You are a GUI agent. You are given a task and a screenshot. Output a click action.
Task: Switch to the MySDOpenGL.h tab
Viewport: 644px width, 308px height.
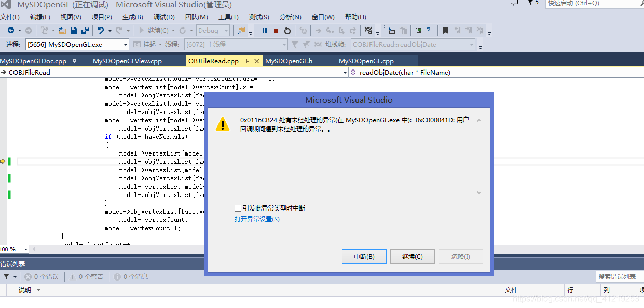click(x=289, y=61)
